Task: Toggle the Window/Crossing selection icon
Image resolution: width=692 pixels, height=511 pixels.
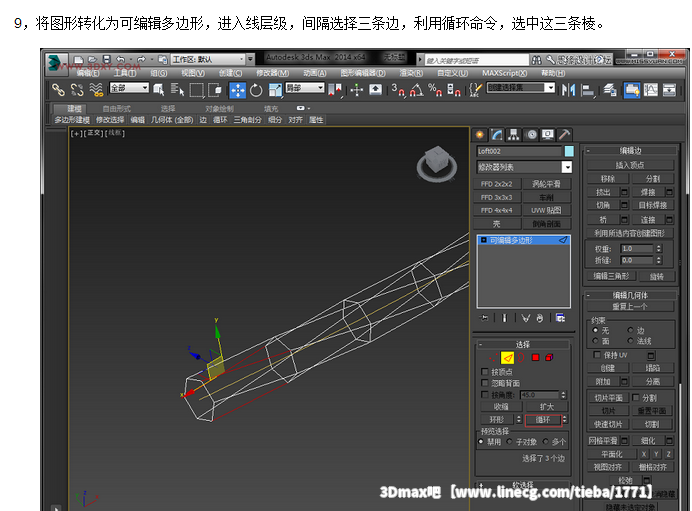Action: click(215, 90)
